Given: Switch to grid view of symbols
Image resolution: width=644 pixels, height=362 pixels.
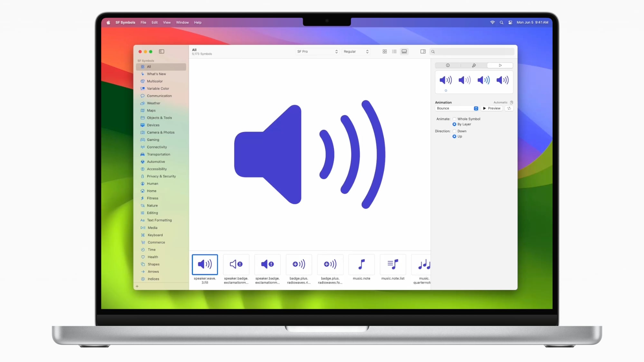Looking at the screenshot, I should coord(384,51).
